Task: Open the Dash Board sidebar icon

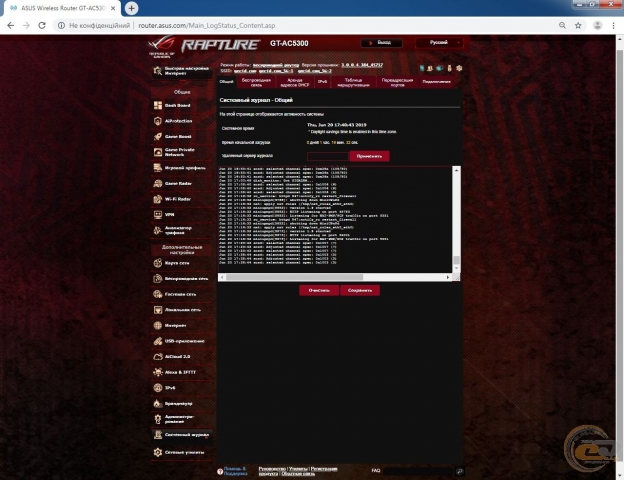Action: click(x=158, y=105)
